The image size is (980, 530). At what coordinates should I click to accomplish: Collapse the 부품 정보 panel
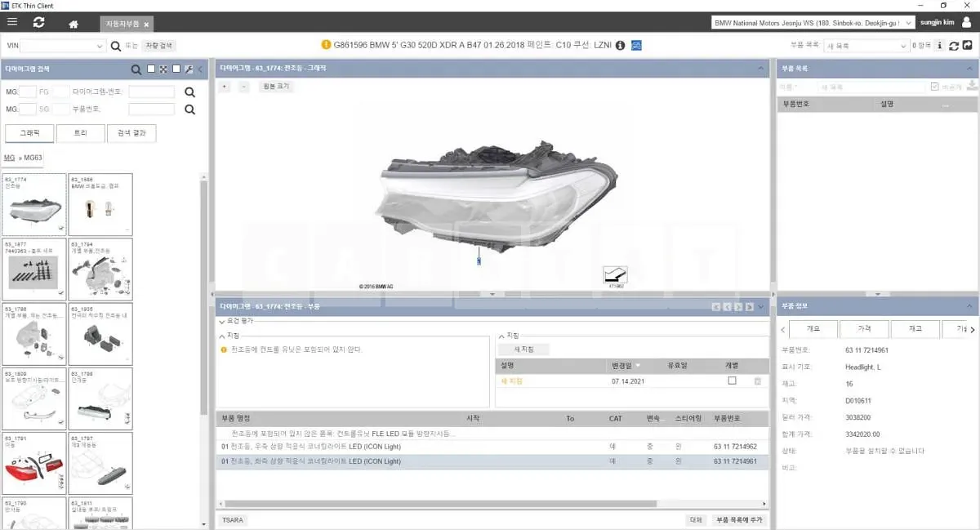[x=970, y=307]
